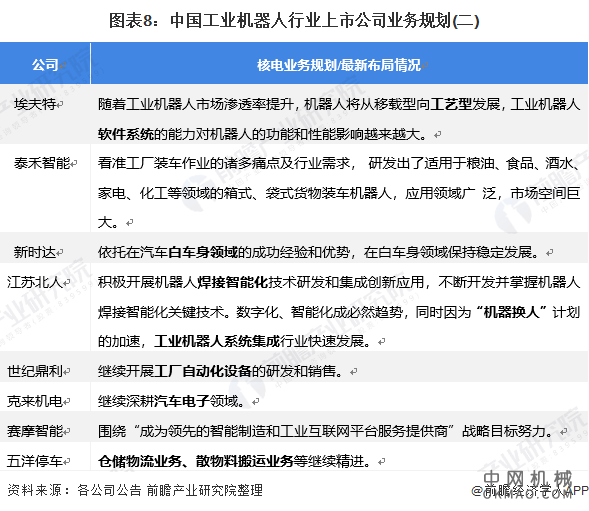This screenshot has height=511, width=589.
Task: Click the line starting 看准工厂装车作业
Action: [x=339, y=163]
